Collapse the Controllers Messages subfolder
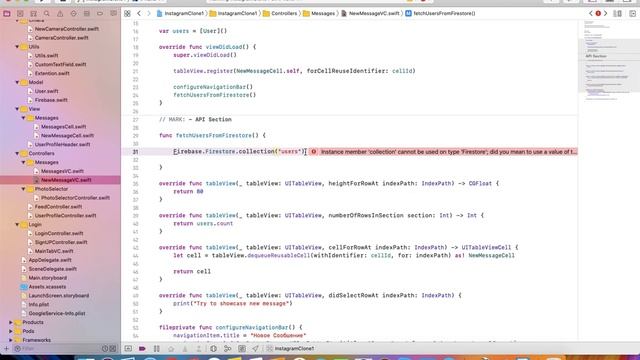Screen dimensions: 640x360 (x=23, y=162)
